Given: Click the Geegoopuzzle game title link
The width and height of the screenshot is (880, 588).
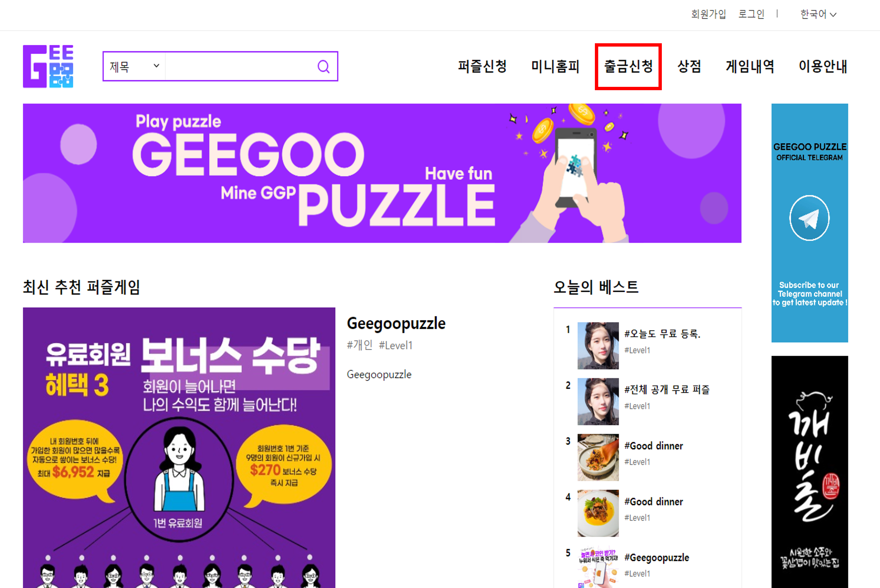Looking at the screenshot, I should [x=396, y=323].
